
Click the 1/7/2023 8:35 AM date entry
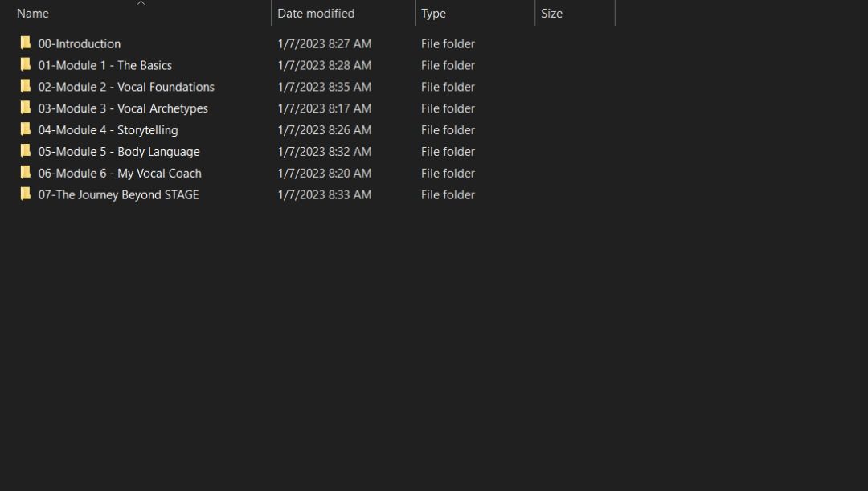pyautogui.click(x=324, y=87)
